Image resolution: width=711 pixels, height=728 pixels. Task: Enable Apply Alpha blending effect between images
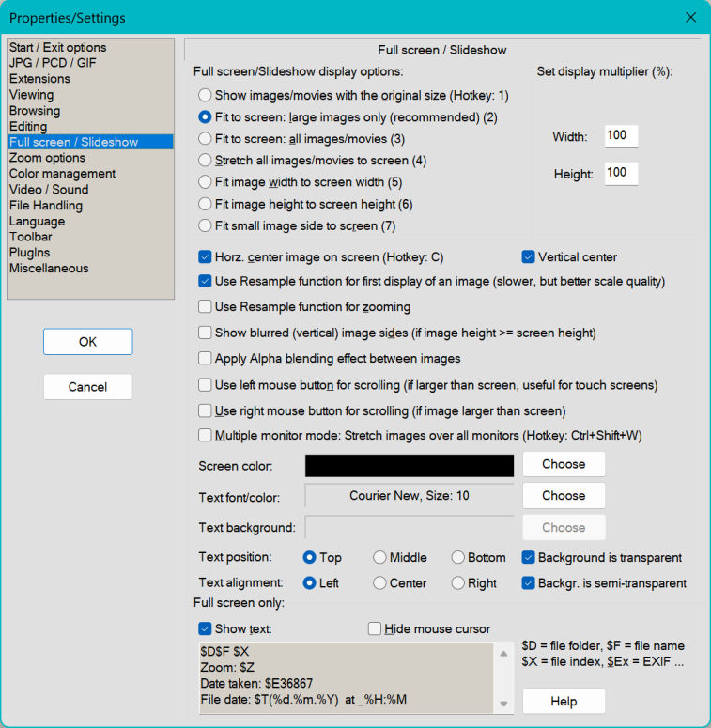pyautogui.click(x=206, y=358)
